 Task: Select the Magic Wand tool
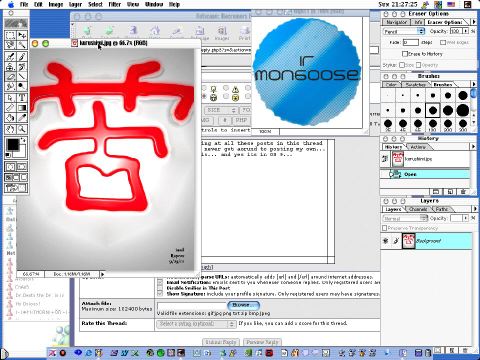pyautogui.click(x=22, y=45)
